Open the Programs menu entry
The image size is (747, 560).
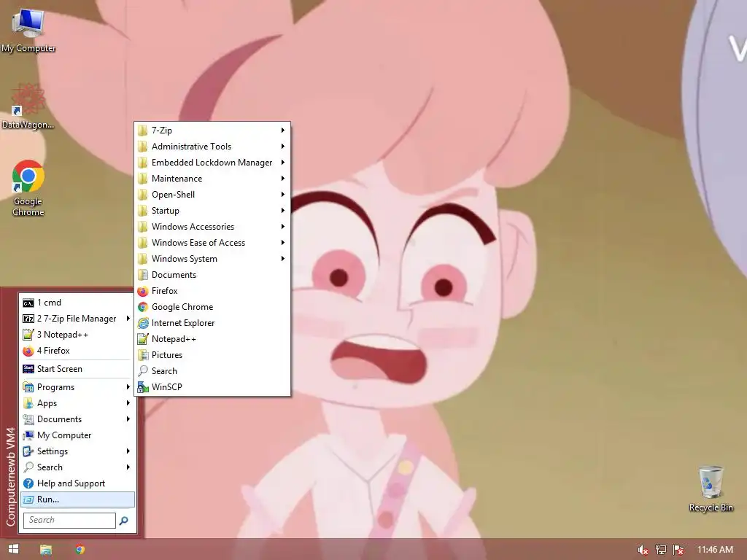pos(77,387)
